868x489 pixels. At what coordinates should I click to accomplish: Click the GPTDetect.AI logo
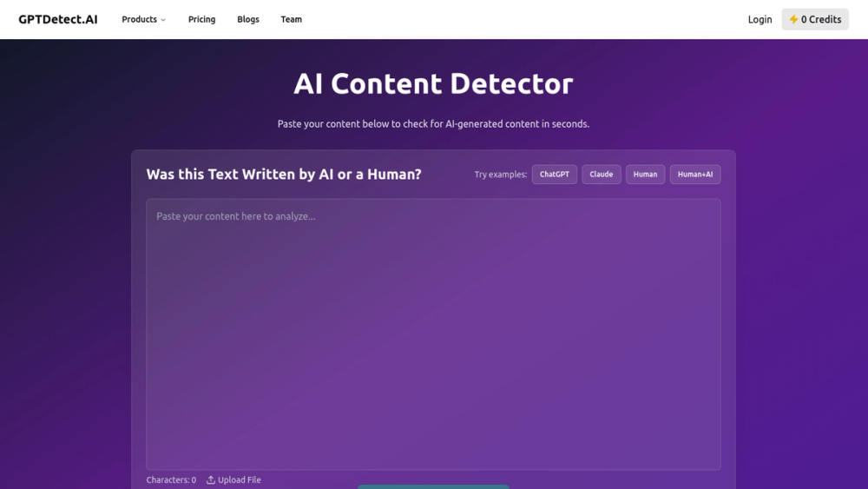coord(58,19)
